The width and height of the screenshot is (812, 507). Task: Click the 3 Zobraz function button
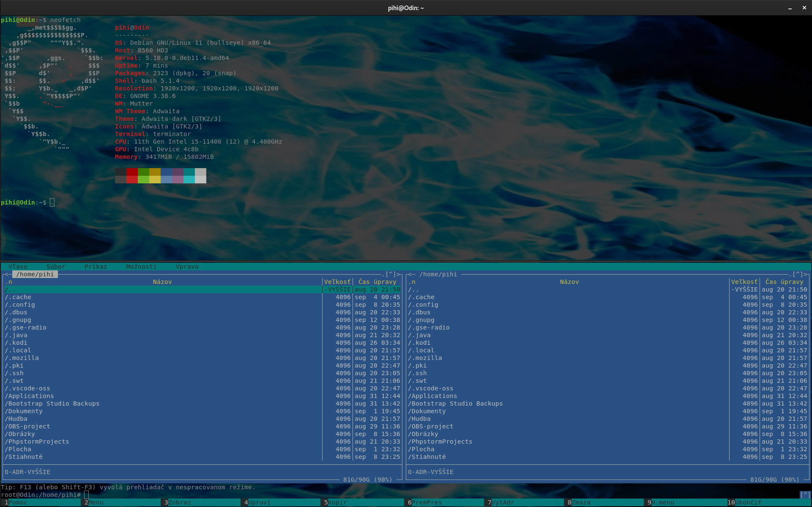pos(179,502)
